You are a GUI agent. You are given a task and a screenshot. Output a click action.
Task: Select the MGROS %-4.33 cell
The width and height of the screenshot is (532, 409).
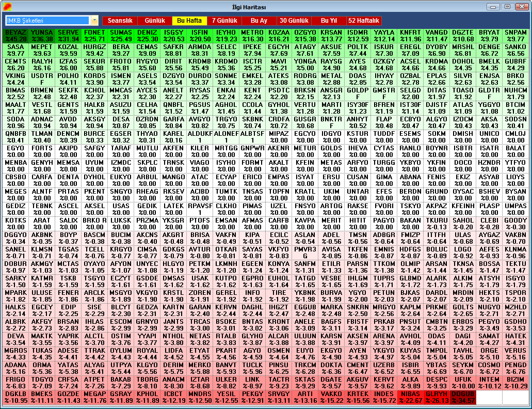point(15,354)
